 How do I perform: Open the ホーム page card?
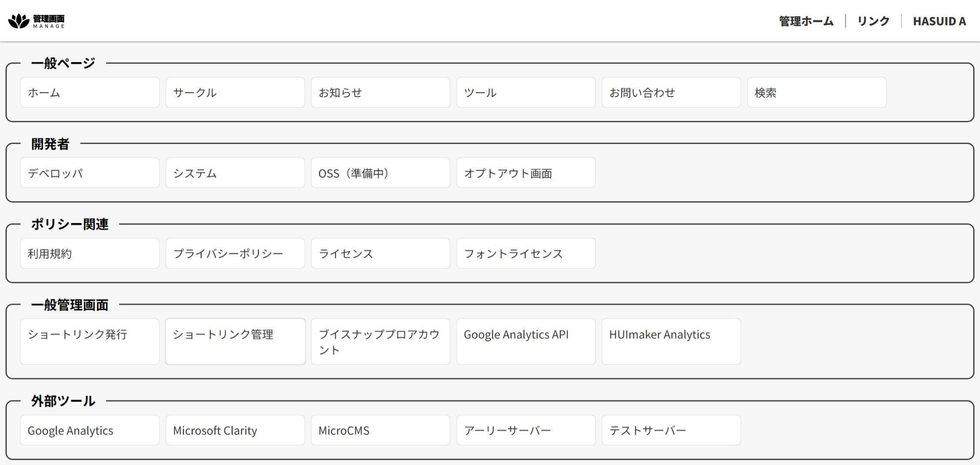pos(90,93)
